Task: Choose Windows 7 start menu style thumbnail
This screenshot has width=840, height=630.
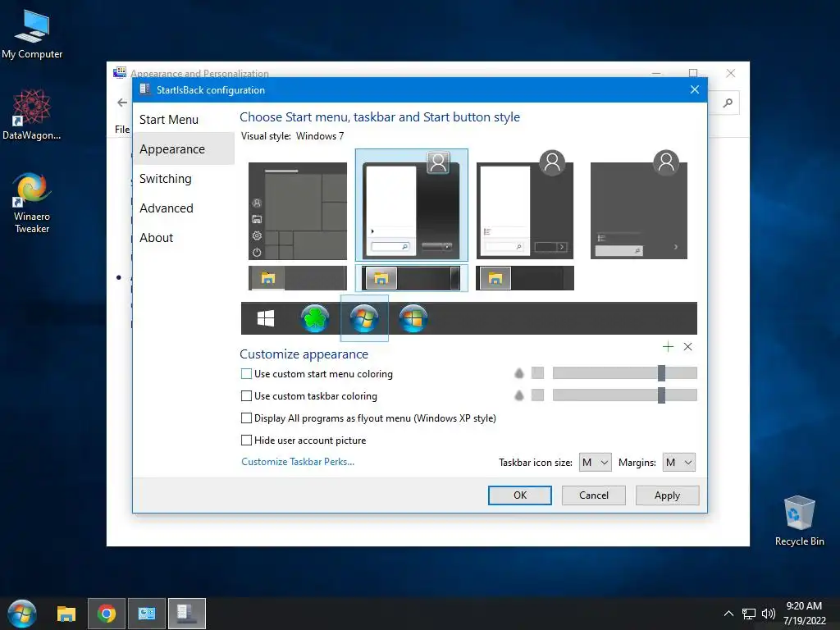Action: [412, 205]
